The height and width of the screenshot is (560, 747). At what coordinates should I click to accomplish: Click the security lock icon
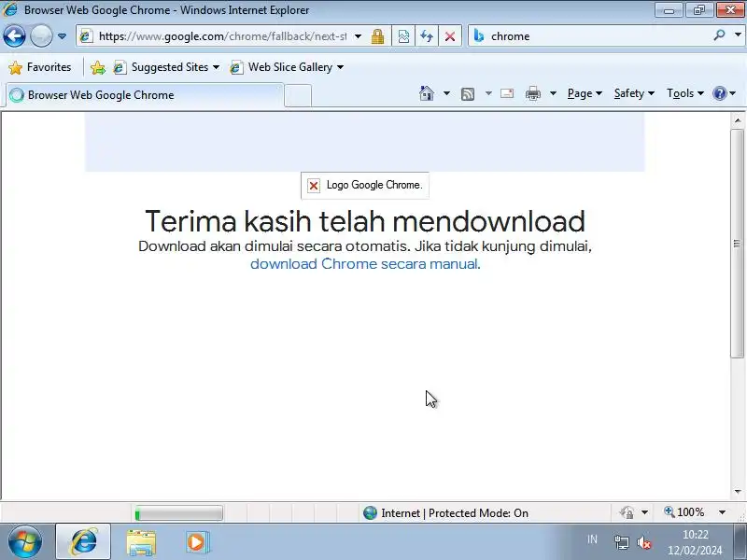(x=378, y=36)
